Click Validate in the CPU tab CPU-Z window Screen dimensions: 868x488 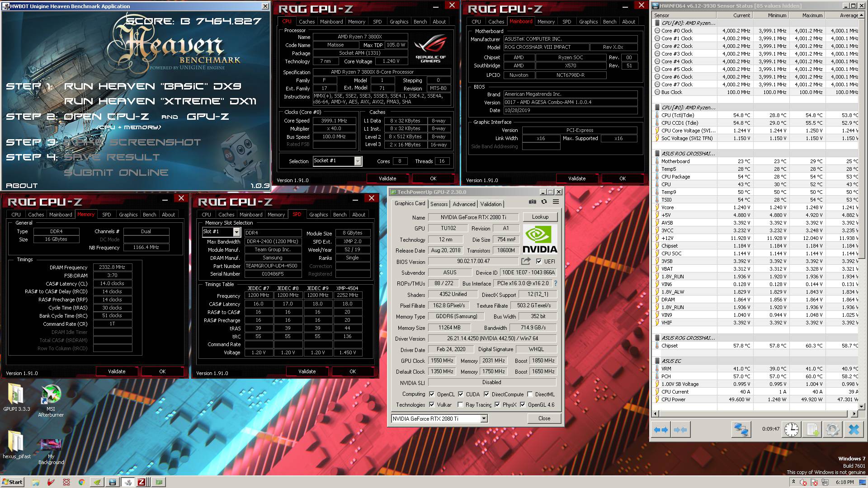[387, 178]
